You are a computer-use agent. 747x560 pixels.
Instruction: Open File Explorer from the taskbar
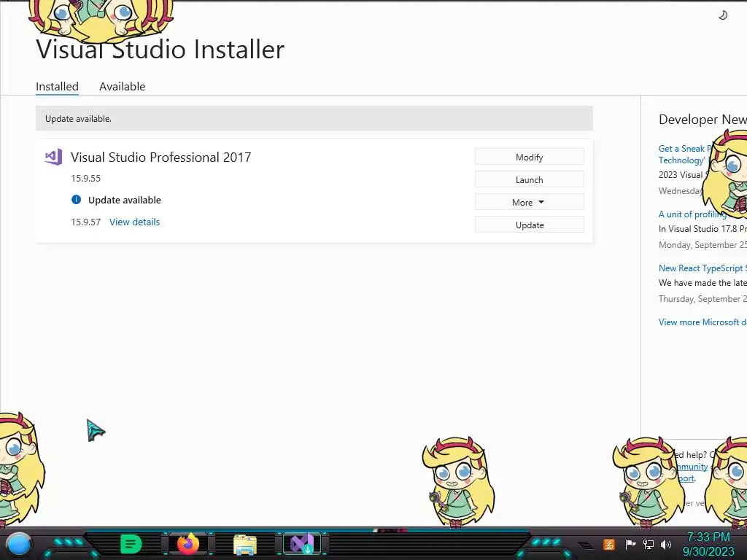[x=245, y=544]
